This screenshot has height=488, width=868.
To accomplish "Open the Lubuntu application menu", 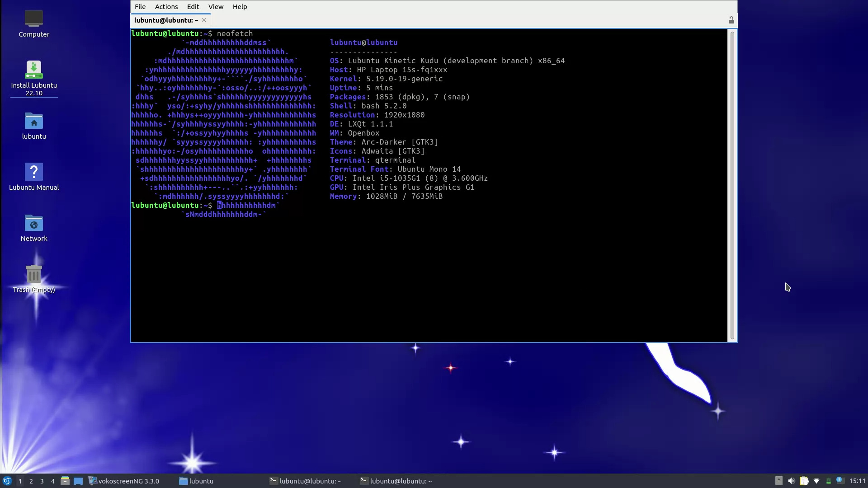I will pyautogui.click(x=7, y=481).
